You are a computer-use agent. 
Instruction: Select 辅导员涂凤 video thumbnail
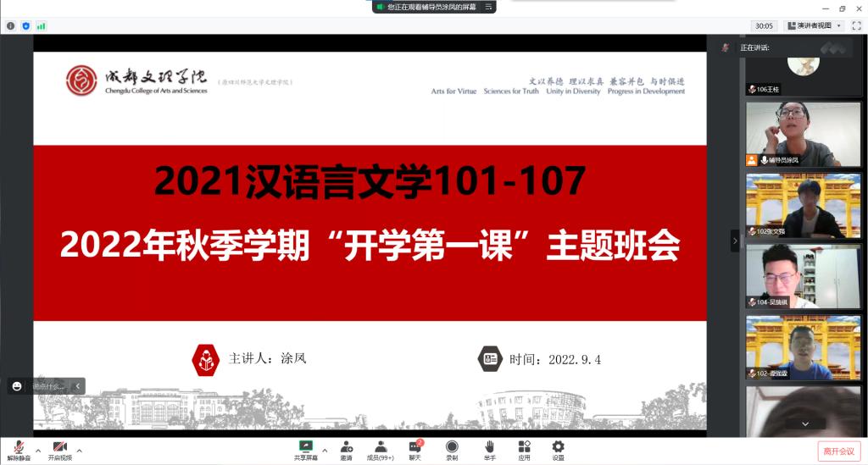click(791, 134)
